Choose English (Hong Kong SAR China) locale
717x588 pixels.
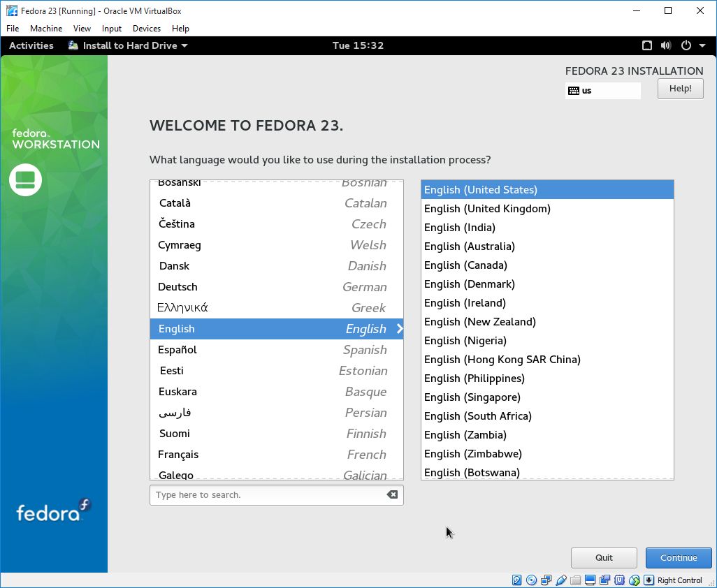coord(547,360)
